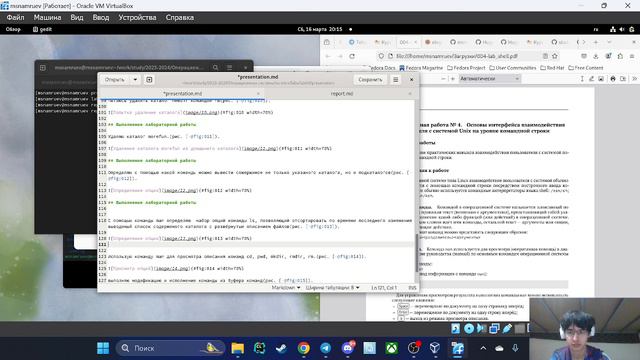Image resolution: width=640 pixels, height=360 pixels.
Task: Open OBS Studio from taskbar
Action: [414, 348]
